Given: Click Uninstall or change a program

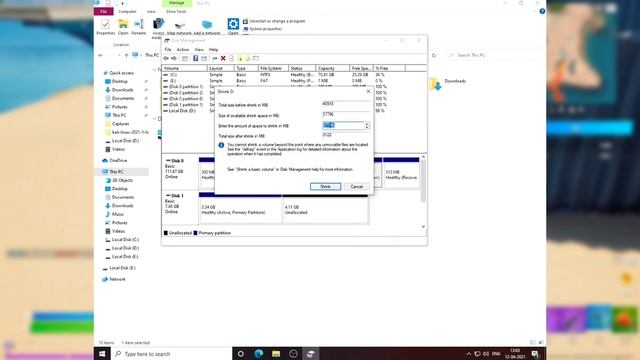Looking at the screenshot, I should click(274, 21).
